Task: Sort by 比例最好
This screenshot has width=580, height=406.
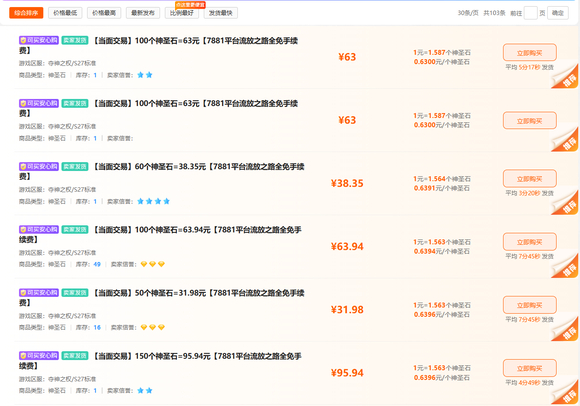Action: click(182, 13)
